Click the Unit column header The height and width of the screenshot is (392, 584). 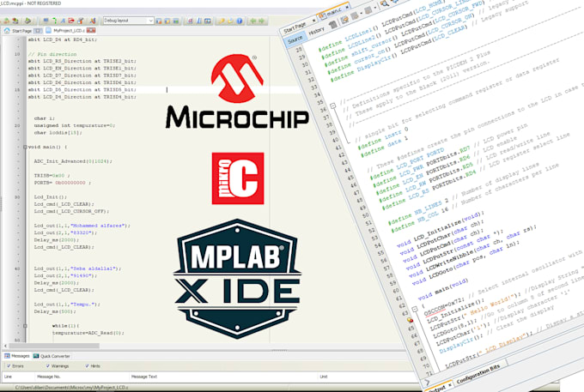[x=324, y=377]
